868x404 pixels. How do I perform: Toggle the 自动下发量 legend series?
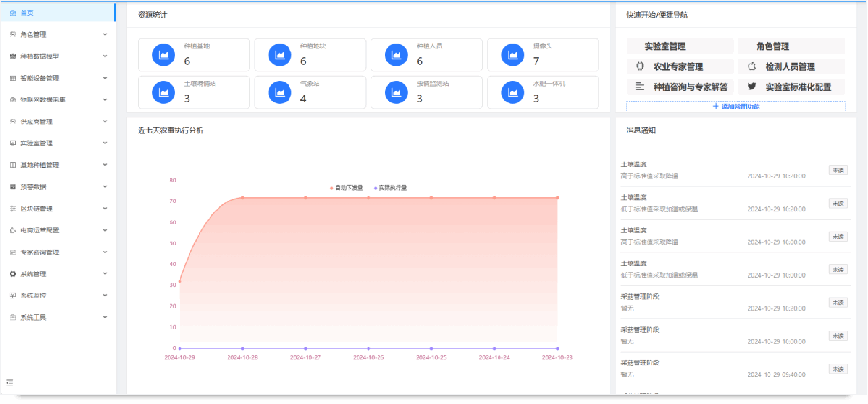point(347,188)
